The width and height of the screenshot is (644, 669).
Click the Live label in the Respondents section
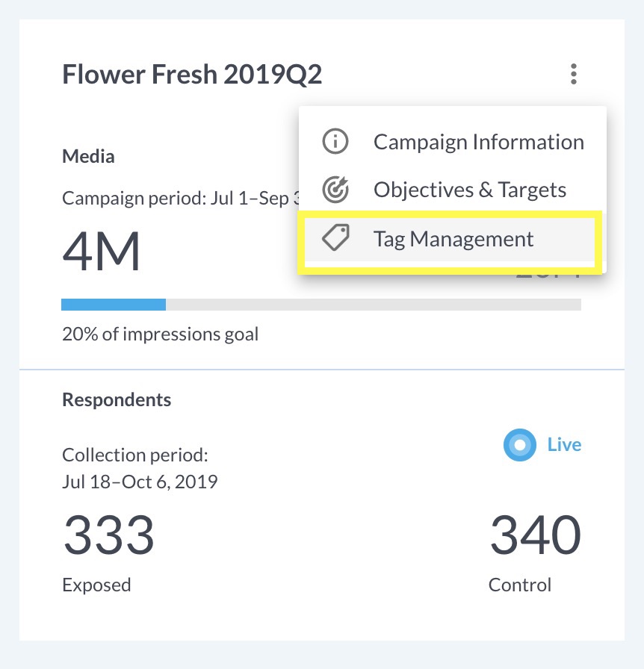563,444
